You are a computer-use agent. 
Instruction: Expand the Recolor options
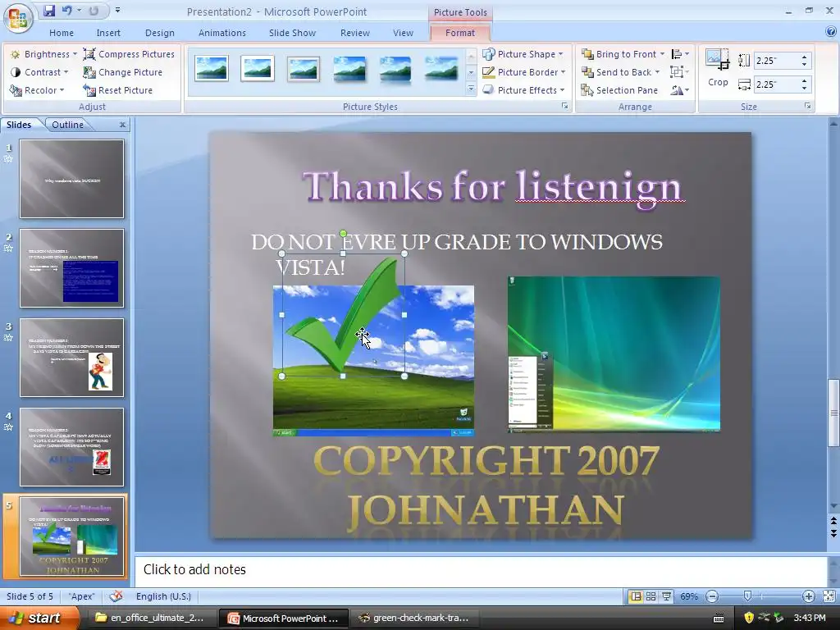(x=37, y=90)
